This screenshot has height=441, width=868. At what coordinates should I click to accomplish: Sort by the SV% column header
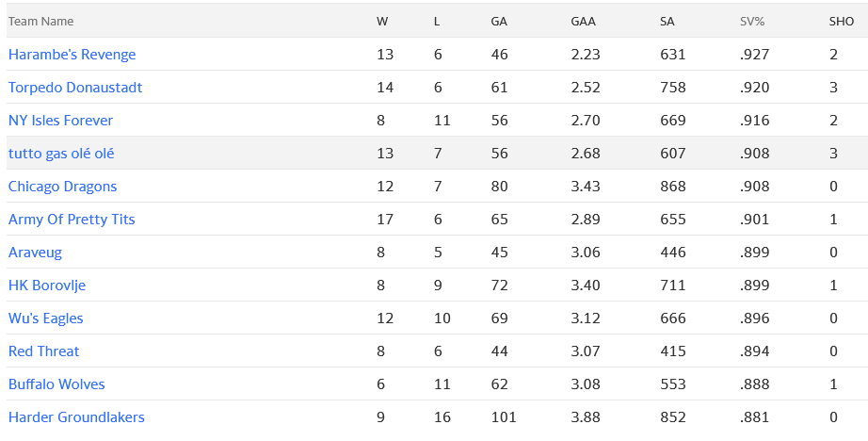click(x=753, y=21)
